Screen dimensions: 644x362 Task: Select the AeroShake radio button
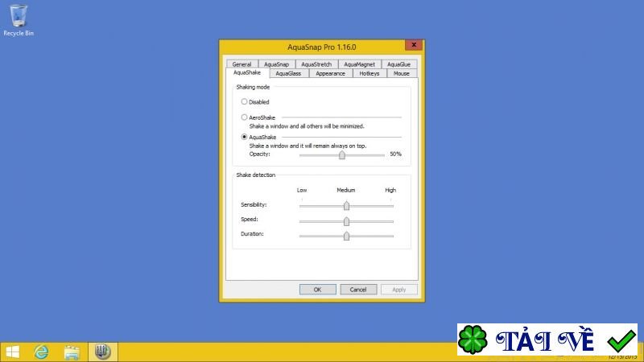coord(244,117)
